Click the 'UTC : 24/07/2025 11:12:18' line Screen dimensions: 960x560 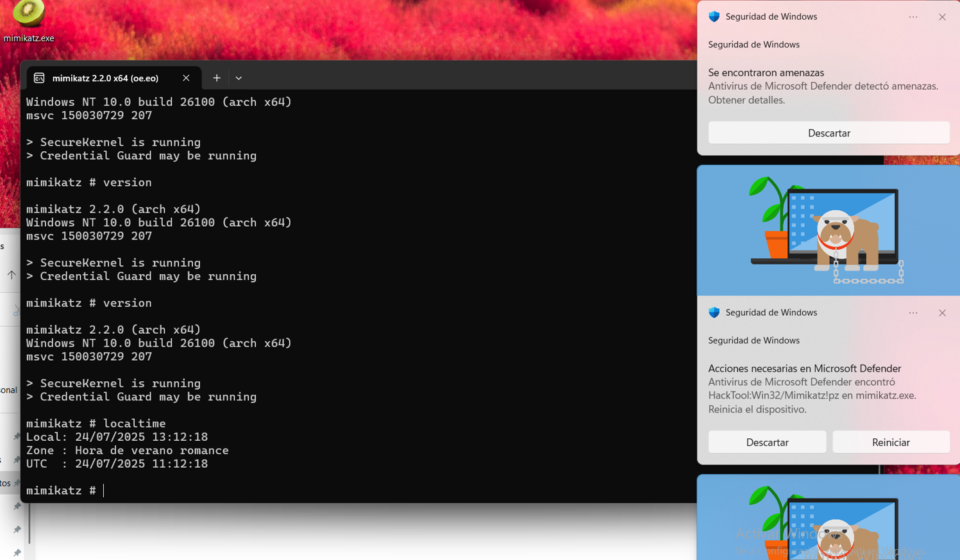(117, 464)
